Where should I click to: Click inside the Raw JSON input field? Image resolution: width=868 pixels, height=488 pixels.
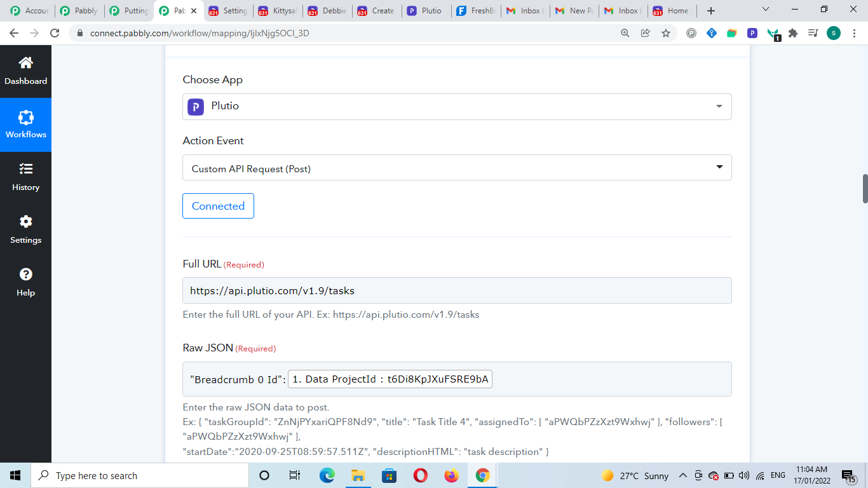click(x=457, y=379)
